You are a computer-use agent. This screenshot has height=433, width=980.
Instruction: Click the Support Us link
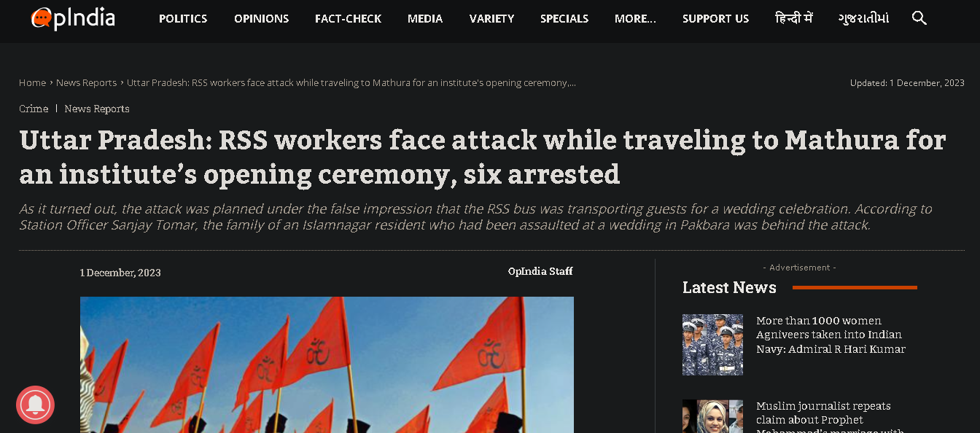[x=715, y=19]
